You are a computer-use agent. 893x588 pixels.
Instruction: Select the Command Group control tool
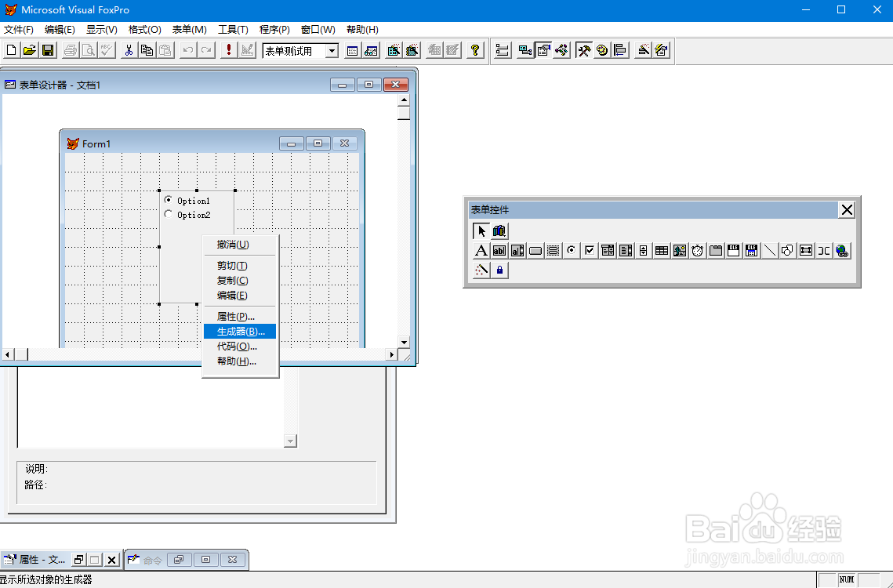(x=553, y=251)
